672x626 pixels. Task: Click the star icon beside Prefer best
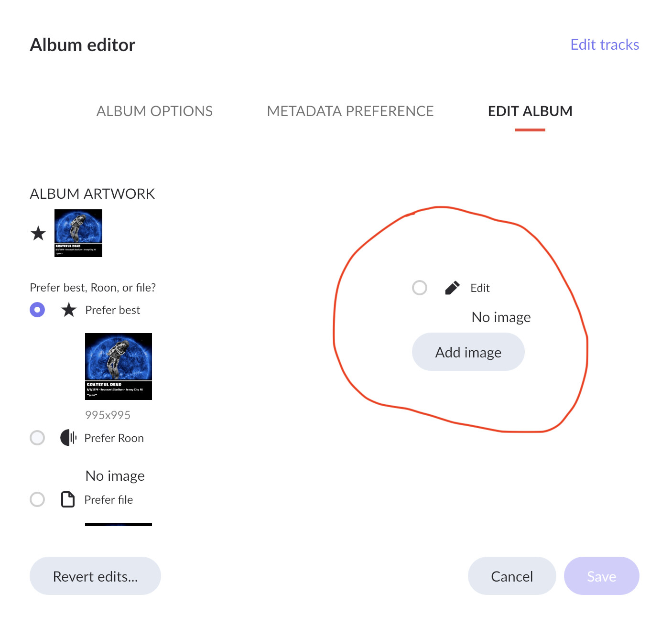[x=69, y=310]
